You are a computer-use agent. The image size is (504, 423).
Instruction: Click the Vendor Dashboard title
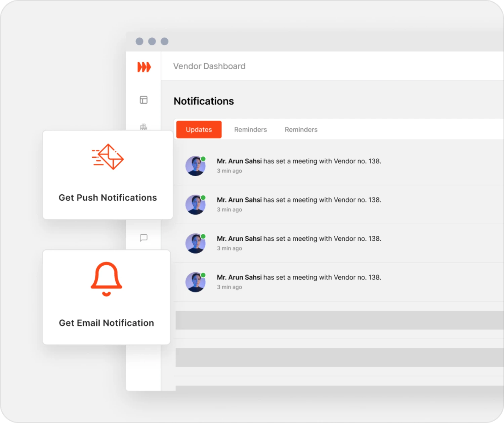pos(209,66)
